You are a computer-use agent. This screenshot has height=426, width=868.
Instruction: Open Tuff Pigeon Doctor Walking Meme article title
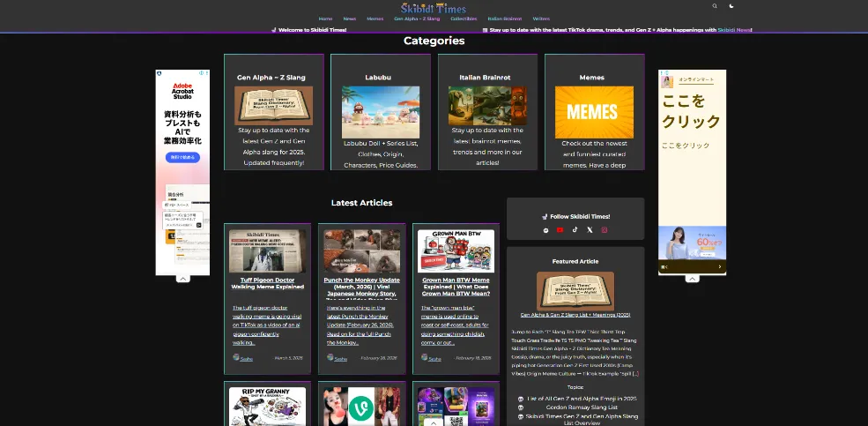[x=267, y=283]
